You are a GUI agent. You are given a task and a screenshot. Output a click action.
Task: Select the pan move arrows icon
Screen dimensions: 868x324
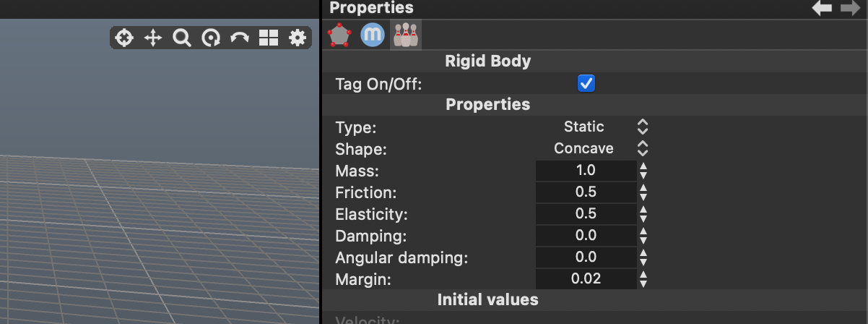153,38
